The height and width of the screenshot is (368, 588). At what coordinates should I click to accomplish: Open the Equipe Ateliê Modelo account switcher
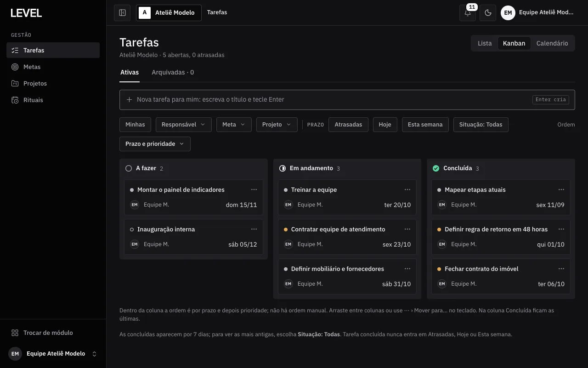(53, 354)
